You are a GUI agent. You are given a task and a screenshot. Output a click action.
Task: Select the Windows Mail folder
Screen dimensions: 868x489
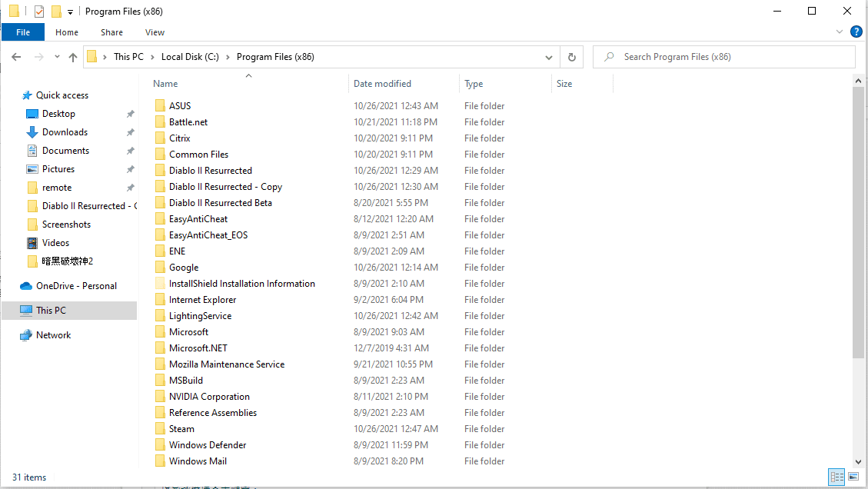pyautogui.click(x=198, y=461)
